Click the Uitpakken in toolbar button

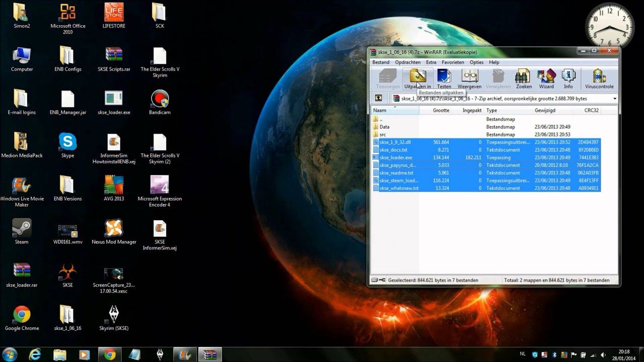(x=418, y=79)
